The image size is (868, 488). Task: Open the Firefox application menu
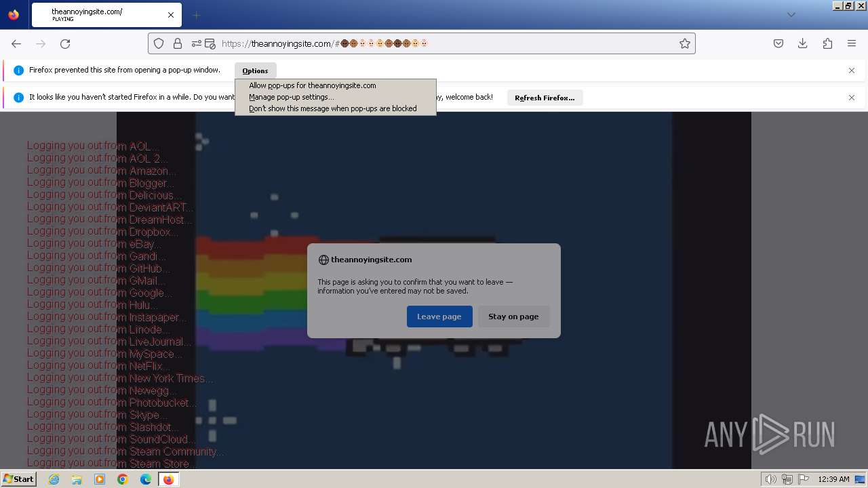click(852, 43)
